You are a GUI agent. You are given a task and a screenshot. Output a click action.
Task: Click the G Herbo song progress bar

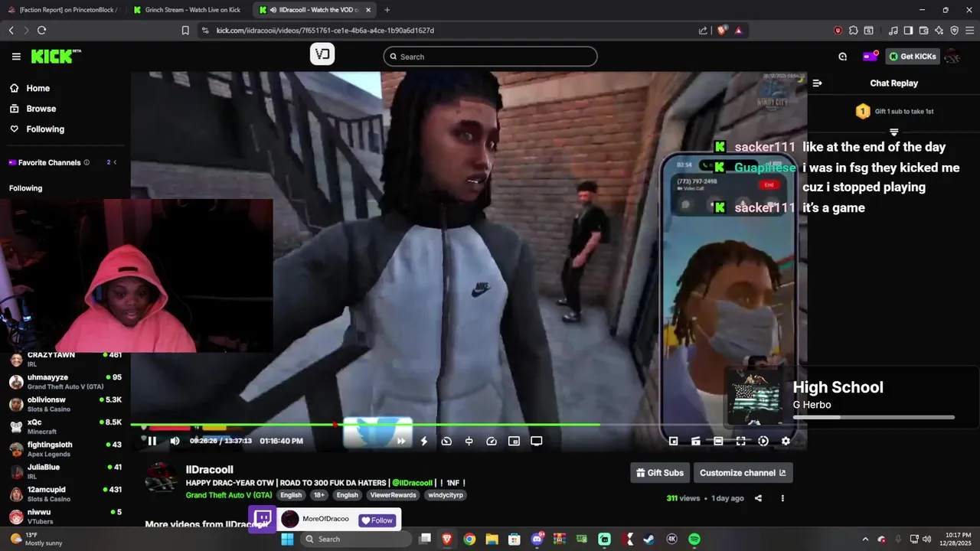[874, 417]
